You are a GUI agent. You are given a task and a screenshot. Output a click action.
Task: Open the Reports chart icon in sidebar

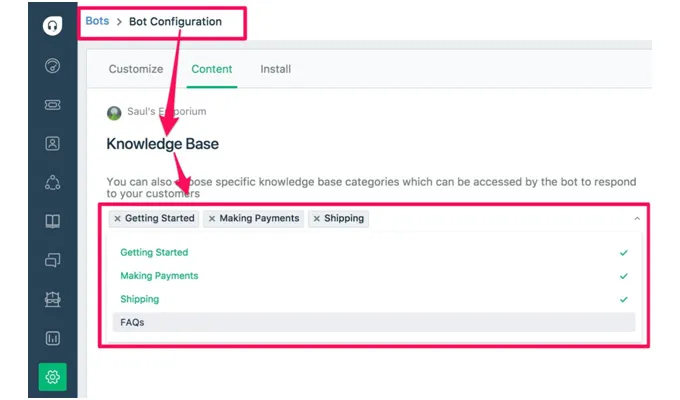[x=53, y=338]
